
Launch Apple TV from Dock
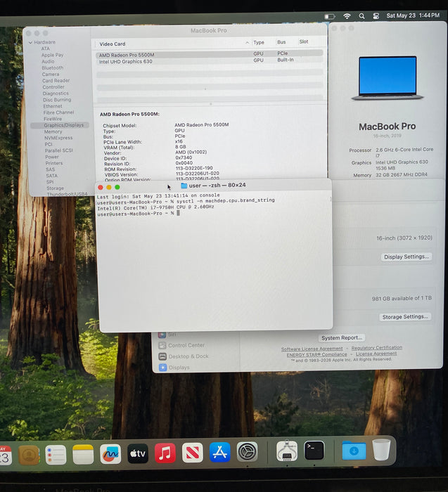[x=138, y=453]
